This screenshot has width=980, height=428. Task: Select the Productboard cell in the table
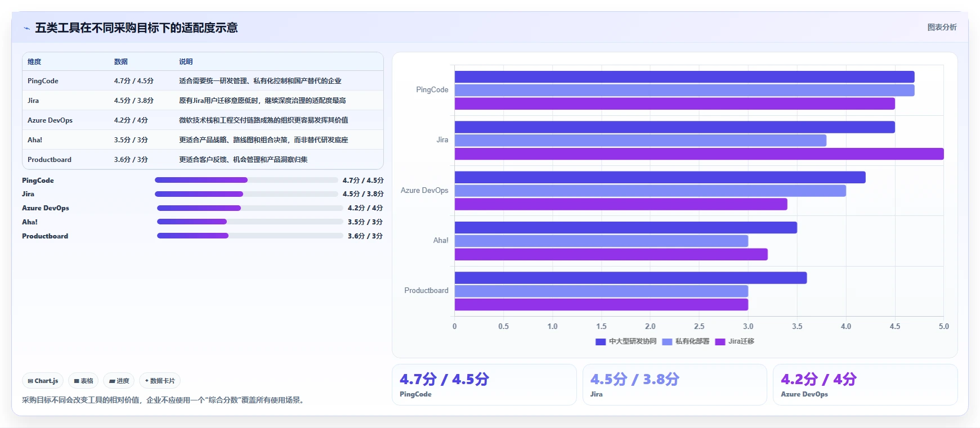pyautogui.click(x=50, y=159)
